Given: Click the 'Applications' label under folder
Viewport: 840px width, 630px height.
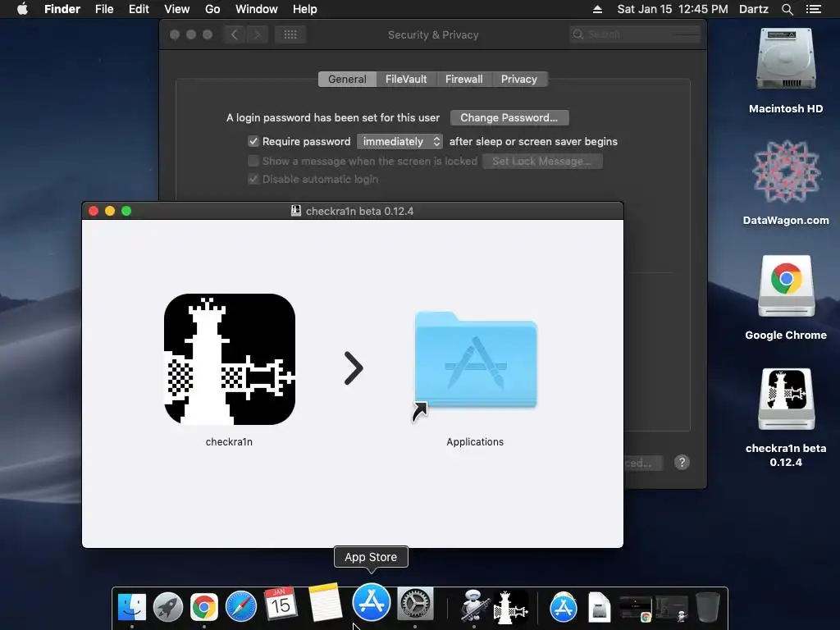Looking at the screenshot, I should pos(475,442).
